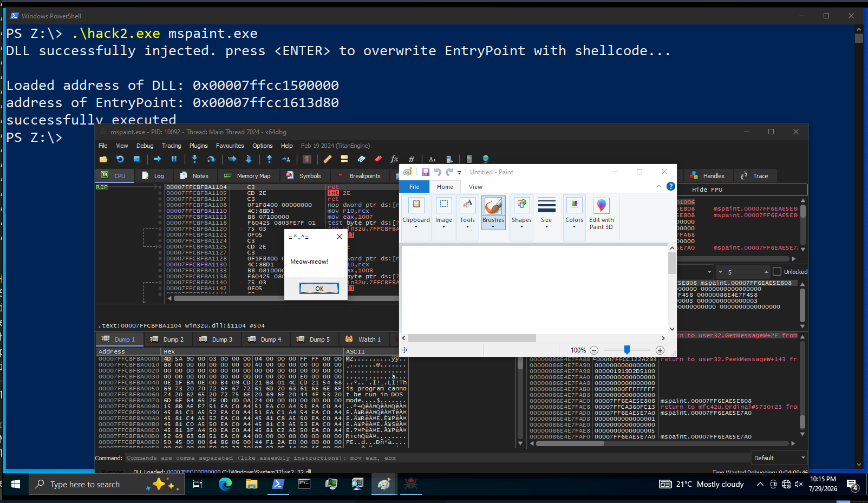This screenshot has width=868, height=503.
Task: Click the Trace into icon in x64dbg
Action: coord(232,159)
